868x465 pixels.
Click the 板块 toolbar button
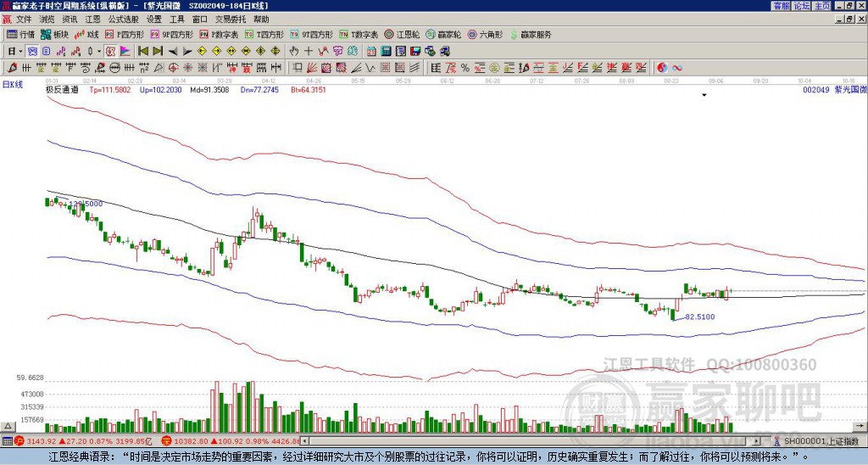coord(55,34)
